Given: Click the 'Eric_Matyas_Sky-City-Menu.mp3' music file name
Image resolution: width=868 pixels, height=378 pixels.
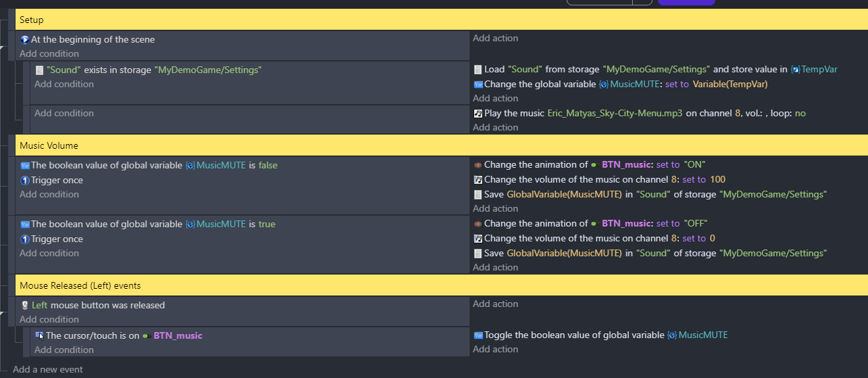Looking at the screenshot, I should click(x=613, y=114).
